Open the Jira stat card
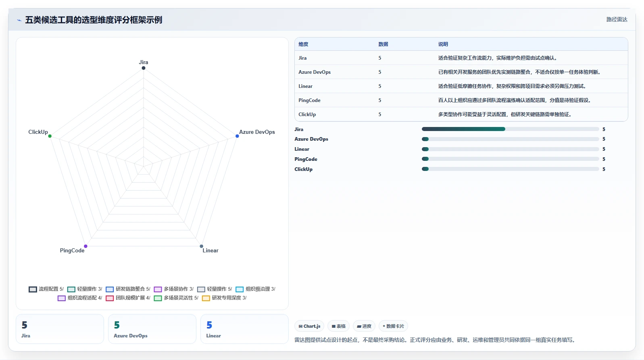This screenshot has width=644, height=360. coord(60,329)
